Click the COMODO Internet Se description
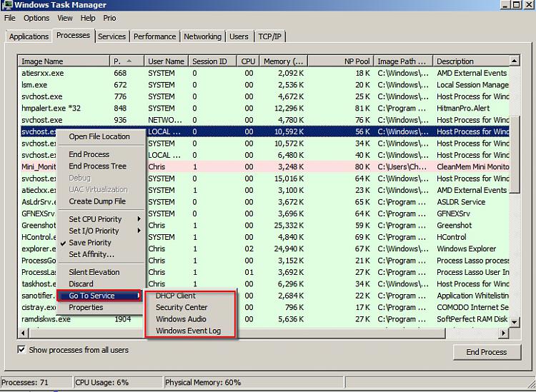 click(472, 307)
